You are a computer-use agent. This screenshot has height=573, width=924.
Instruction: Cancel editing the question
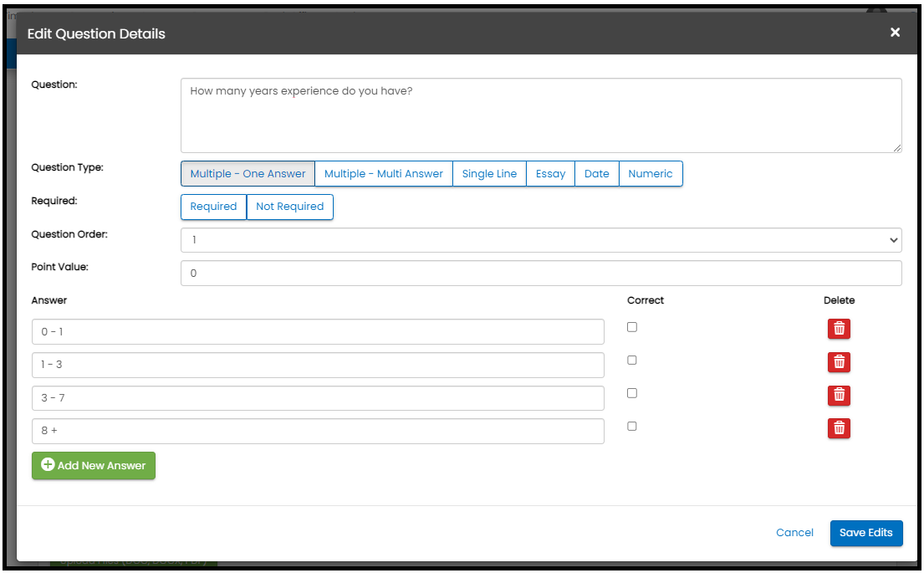point(794,533)
